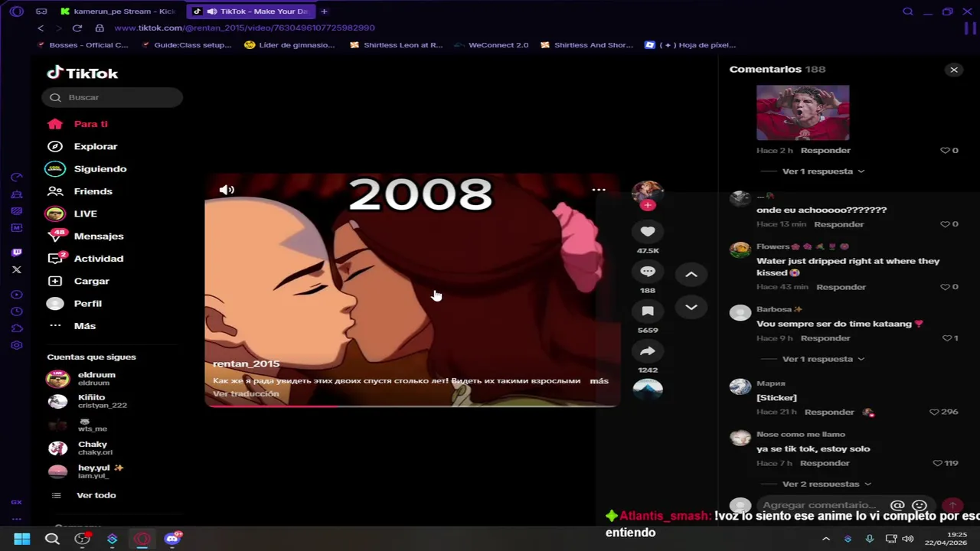Insert mention with @ icon
This screenshot has height=551, width=980.
pyautogui.click(x=898, y=505)
